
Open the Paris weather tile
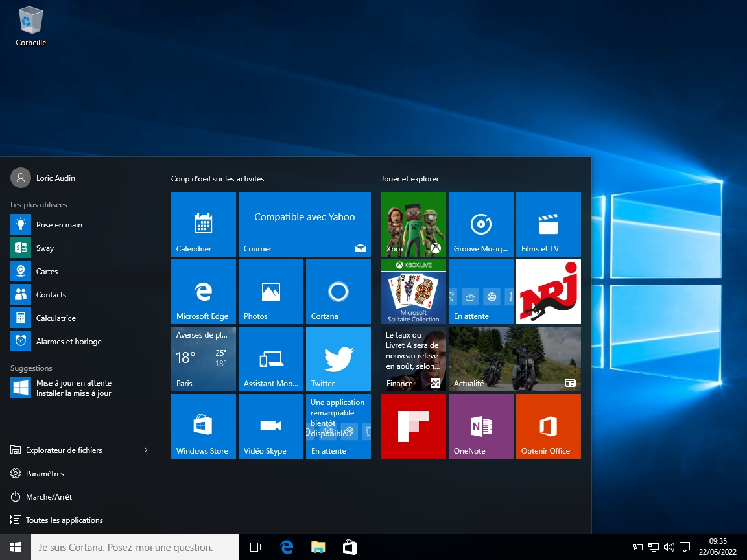[204, 359]
